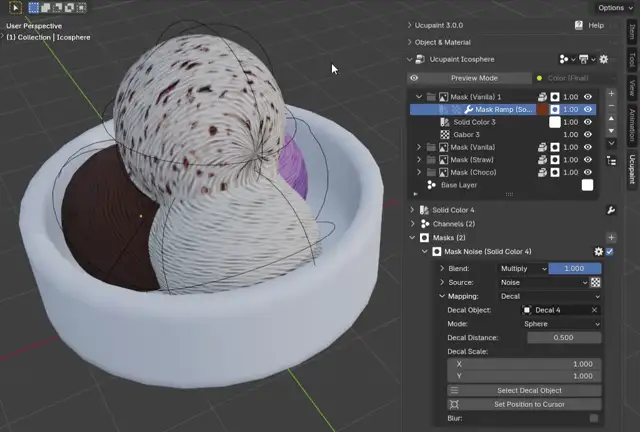The height and width of the screenshot is (432, 640).
Task: Open the Solid Color 3 white swatch
Action: point(555,122)
